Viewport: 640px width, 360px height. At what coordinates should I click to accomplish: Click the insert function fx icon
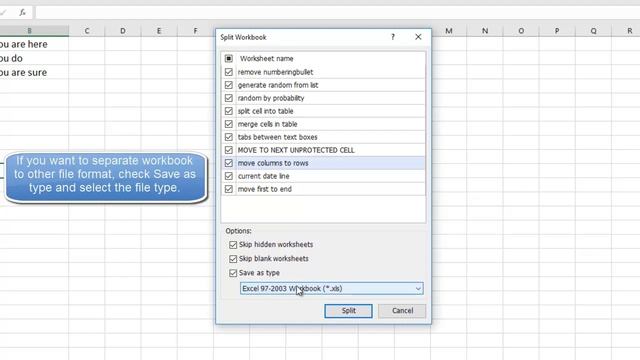pos(22,13)
